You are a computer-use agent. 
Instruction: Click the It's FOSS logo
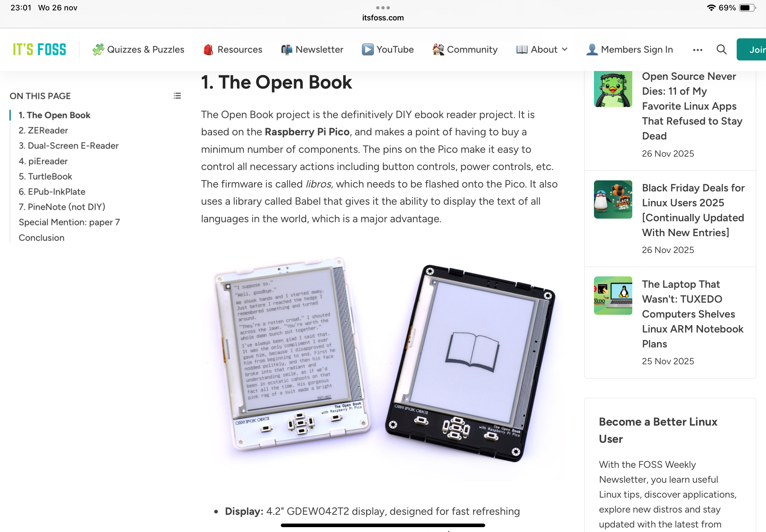(39, 49)
